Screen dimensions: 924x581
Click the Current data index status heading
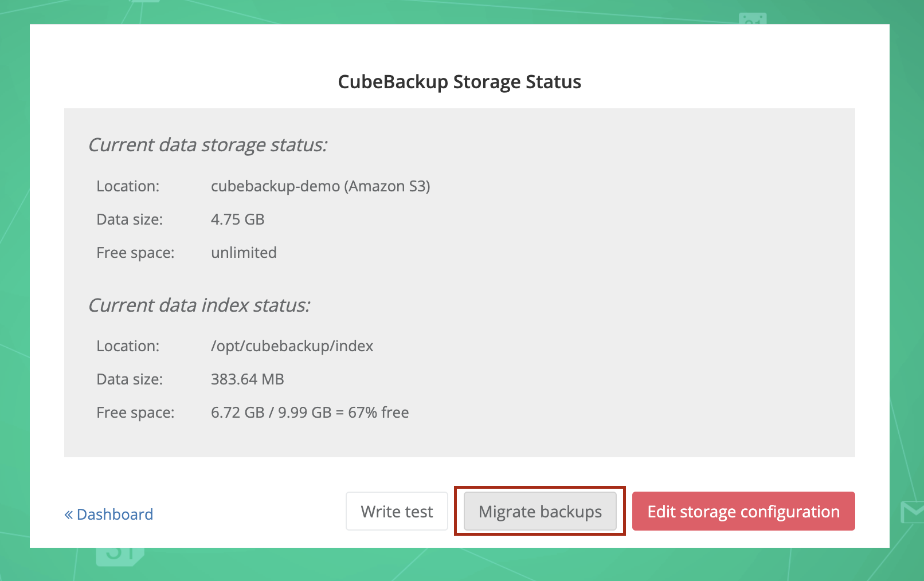(199, 305)
